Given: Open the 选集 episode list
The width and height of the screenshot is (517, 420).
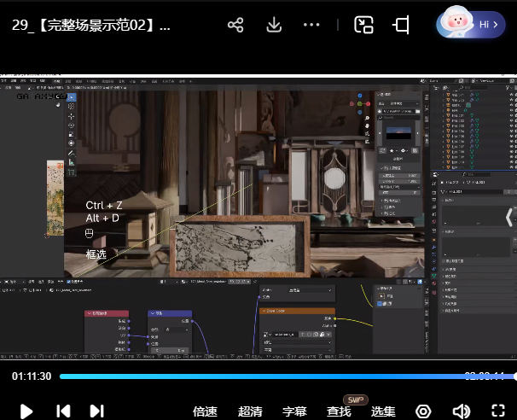Looking at the screenshot, I should (x=383, y=411).
